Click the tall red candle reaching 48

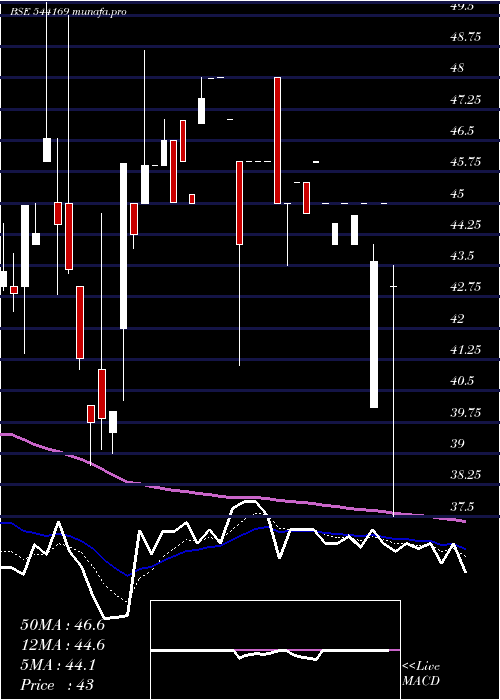tap(278, 140)
